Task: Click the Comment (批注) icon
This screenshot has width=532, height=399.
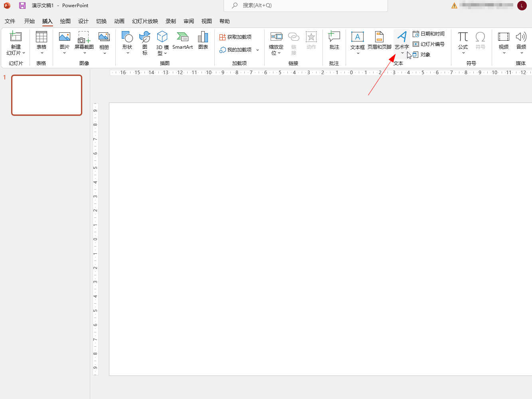Action: tap(334, 37)
